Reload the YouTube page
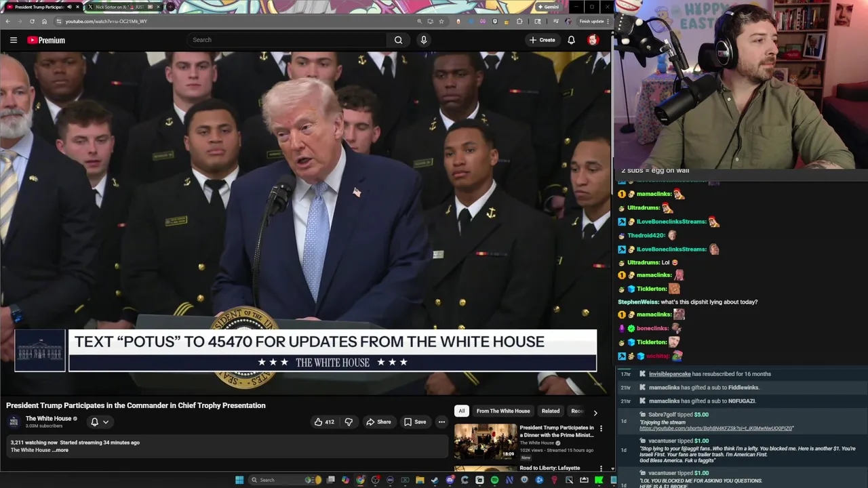Screen dimensions: 868x488 point(32,21)
